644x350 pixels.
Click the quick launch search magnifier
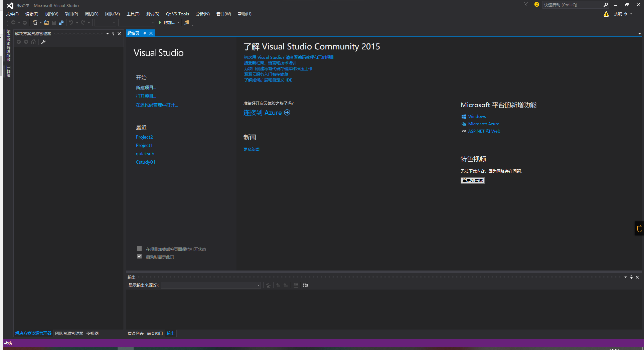[x=606, y=5]
